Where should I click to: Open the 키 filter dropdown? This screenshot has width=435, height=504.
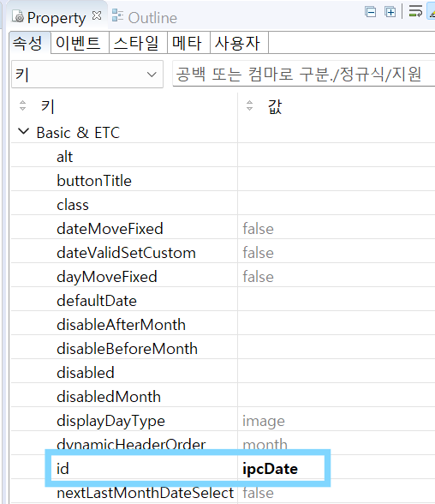coord(87,75)
